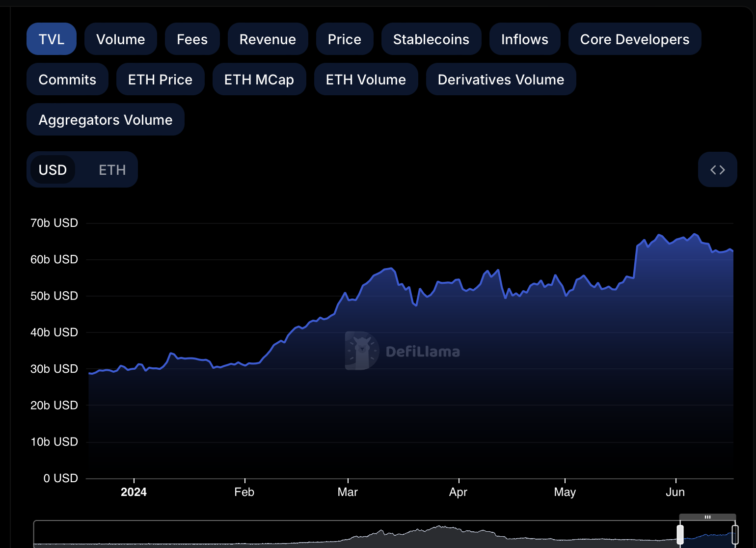Toggle the Inflows metric chip
Image resolution: width=756 pixels, height=548 pixels.
coord(525,39)
